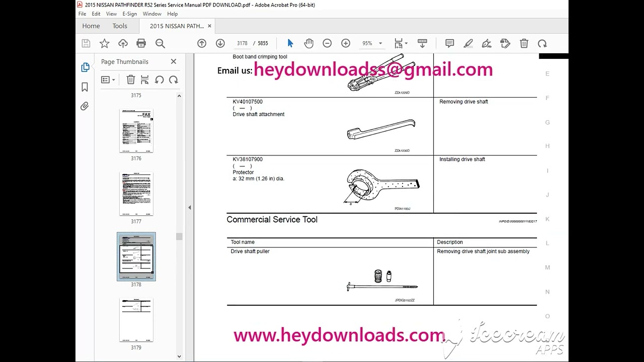Image resolution: width=644 pixels, height=362 pixels.
Task: Upload the file to cloud
Action: [x=123, y=43]
